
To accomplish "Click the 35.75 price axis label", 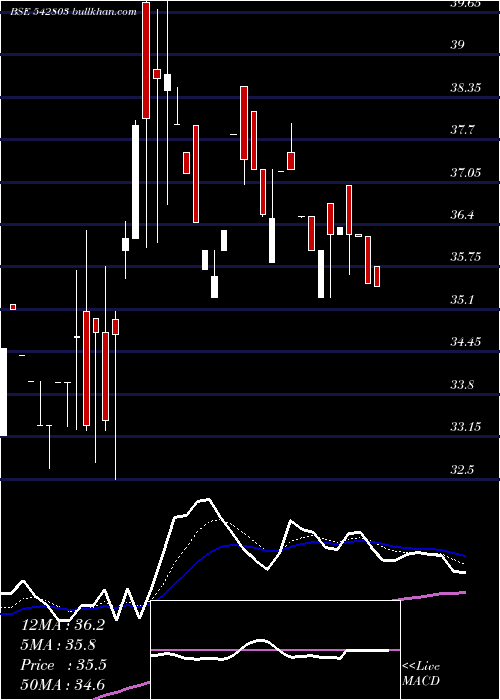I will coord(466,257).
